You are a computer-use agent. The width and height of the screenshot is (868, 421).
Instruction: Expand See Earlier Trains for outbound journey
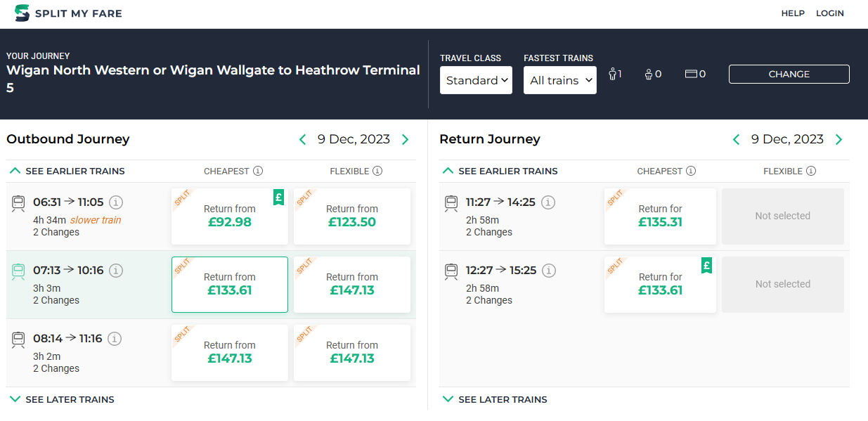click(x=66, y=171)
